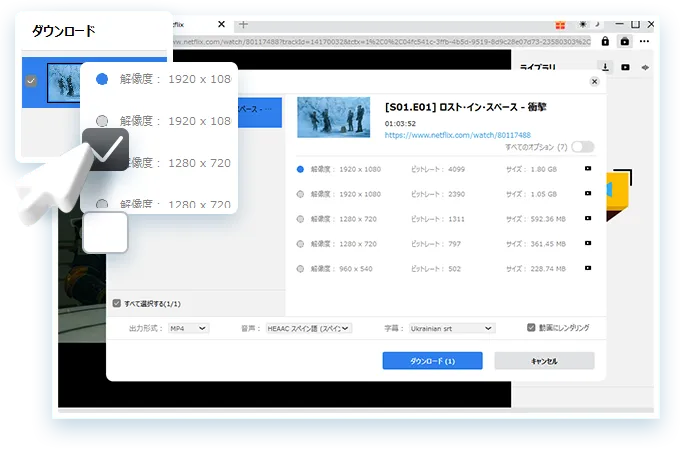
Task: Select the 1920 x 1080 bitrate 4099 option
Action: coord(300,169)
